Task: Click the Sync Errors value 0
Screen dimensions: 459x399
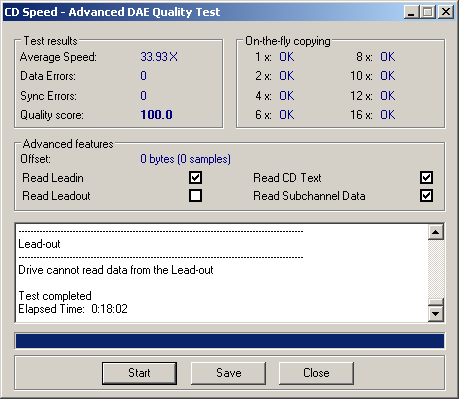Action: (143, 96)
